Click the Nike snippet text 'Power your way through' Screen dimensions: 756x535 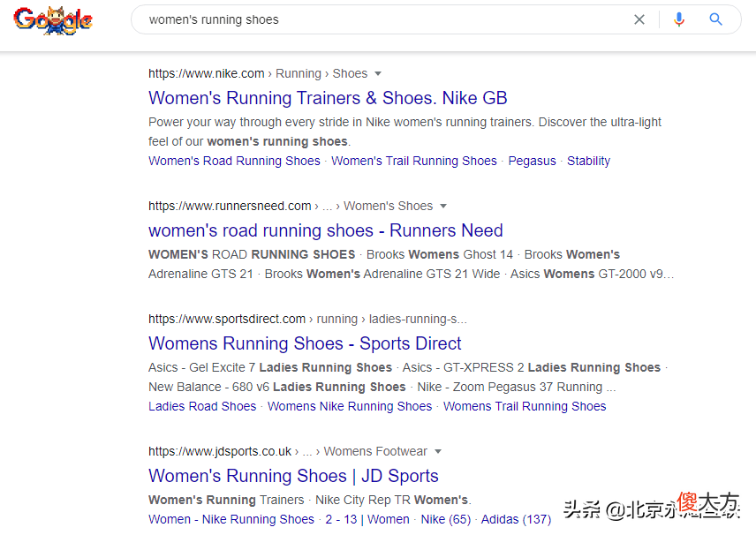(215, 123)
